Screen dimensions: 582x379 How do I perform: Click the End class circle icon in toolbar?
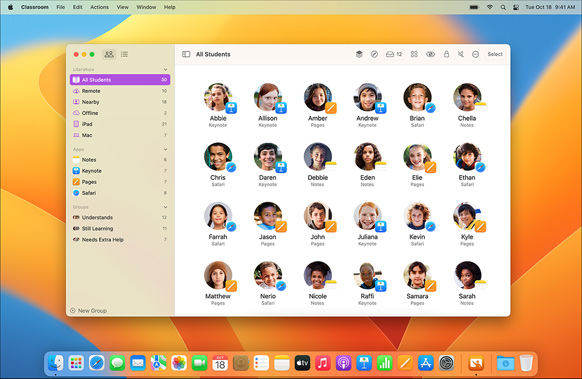click(475, 54)
